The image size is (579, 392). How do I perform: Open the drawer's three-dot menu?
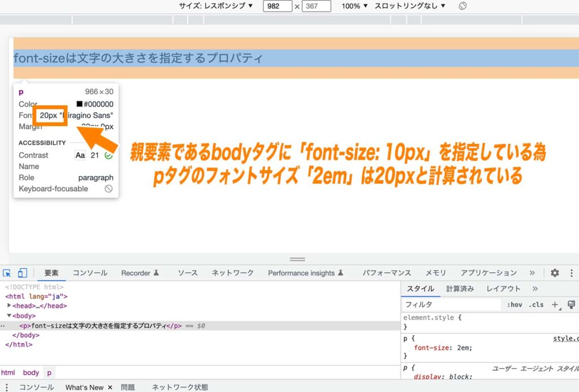coord(6,387)
